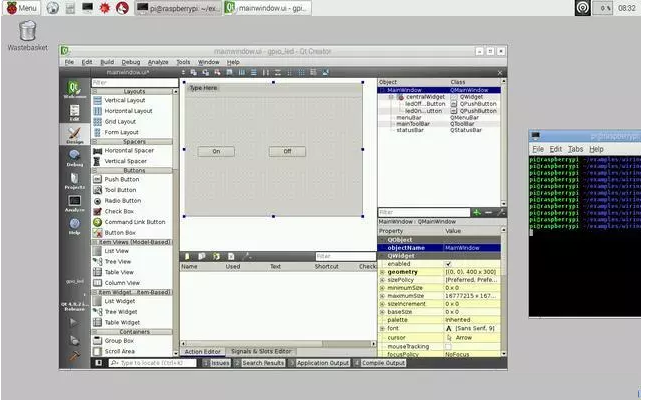Select the Design mode icon
The image size is (646, 406).
click(x=73, y=135)
